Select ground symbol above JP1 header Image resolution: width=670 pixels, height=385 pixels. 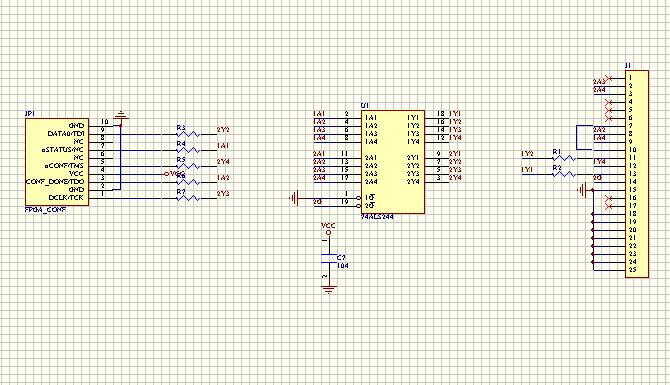point(121,115)
